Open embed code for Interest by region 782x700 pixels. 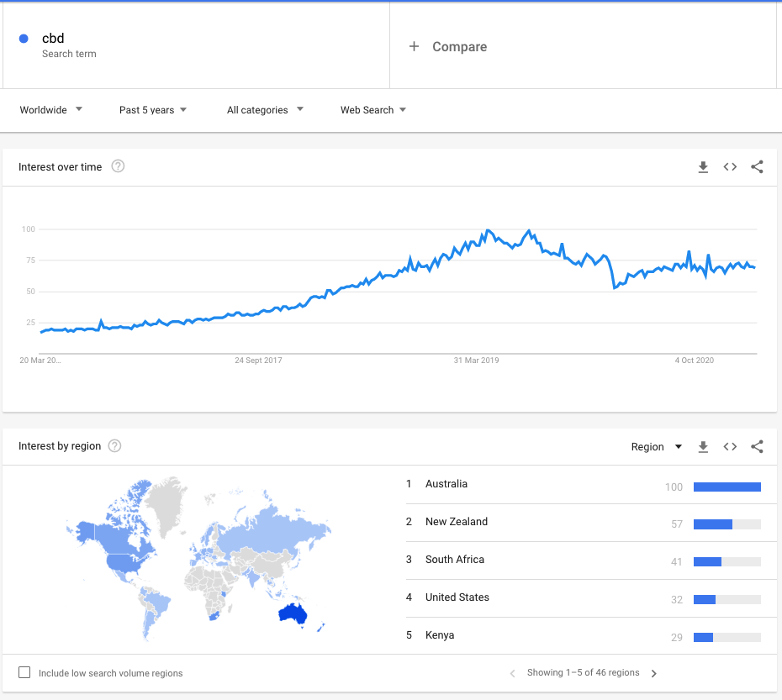coord(730,447)
